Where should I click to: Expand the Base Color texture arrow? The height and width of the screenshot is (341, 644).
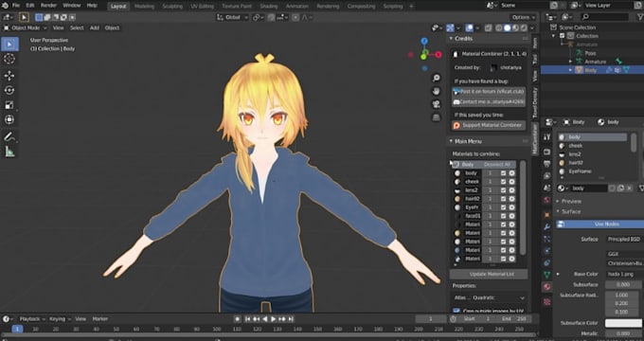558,274
